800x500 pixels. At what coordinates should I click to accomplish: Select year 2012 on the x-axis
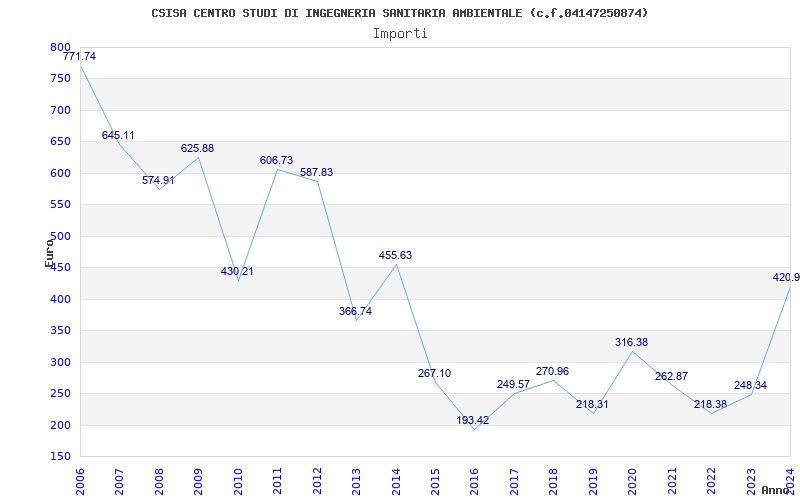(x=317, y=481)
